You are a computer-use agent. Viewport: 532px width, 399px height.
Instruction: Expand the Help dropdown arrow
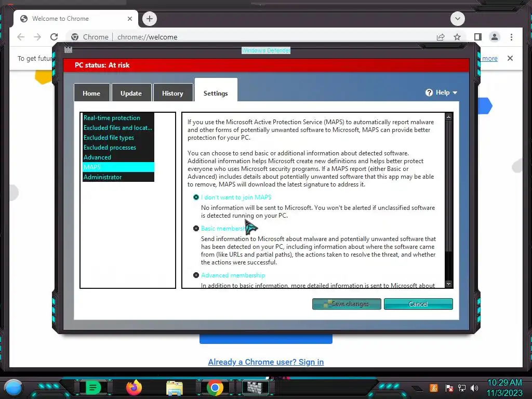(455, 92)
